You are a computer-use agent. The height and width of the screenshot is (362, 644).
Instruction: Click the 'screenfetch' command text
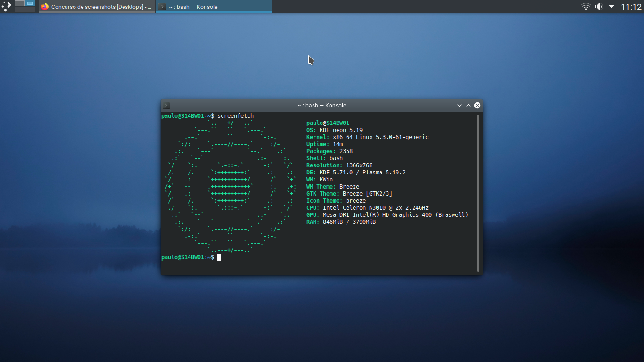[x=235, y=116]
